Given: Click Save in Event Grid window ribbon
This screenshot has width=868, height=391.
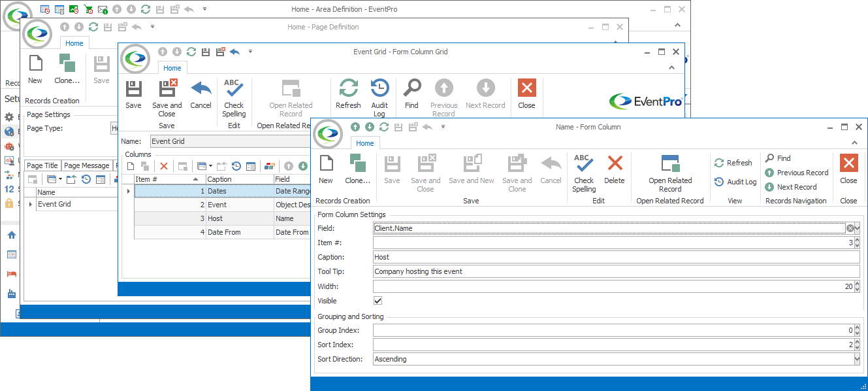Looking at the screenshot, I should pyautogui.click(x=133, y=94).
